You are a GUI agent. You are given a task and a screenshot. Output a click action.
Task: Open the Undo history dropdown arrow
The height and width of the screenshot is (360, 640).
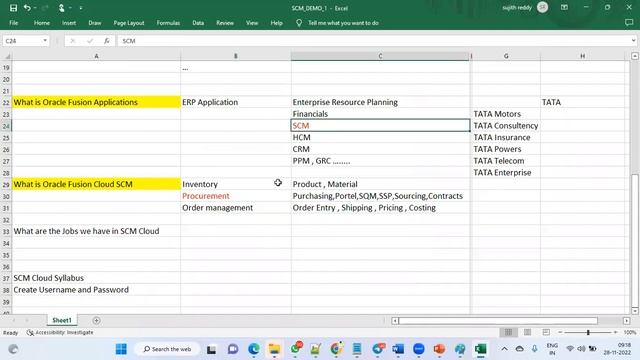35,8
